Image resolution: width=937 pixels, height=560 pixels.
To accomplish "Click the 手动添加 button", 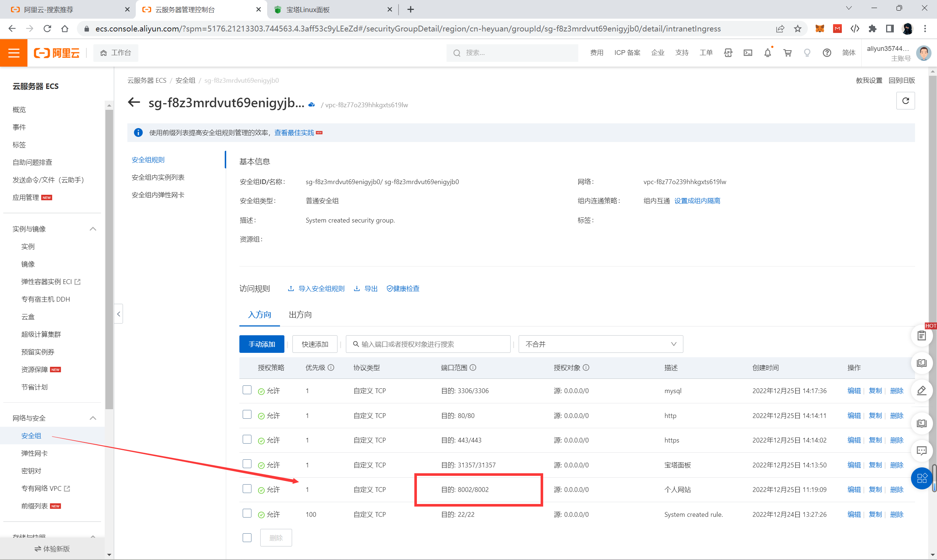I will click(261, 344).
